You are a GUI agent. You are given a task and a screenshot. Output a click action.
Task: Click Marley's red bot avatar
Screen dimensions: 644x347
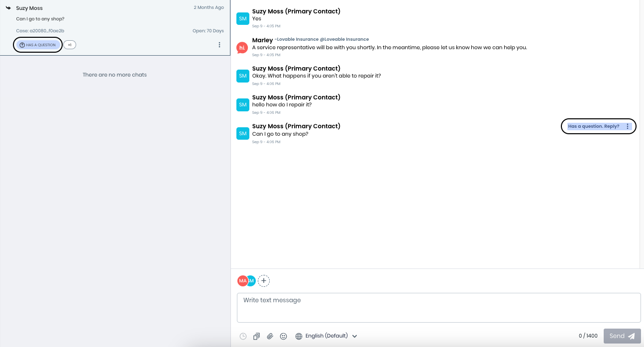coord(242,47)
